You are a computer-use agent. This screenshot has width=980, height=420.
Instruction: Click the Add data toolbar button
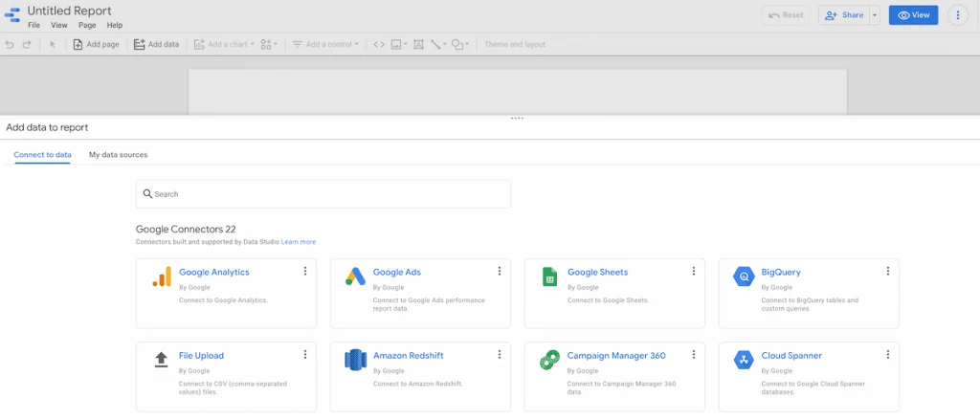[x=156, y=44]
